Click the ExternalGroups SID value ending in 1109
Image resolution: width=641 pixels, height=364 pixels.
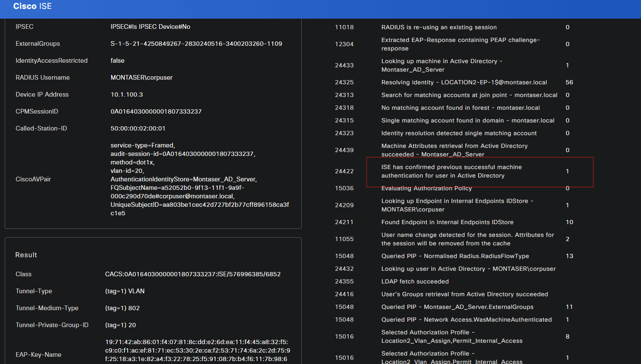196,44
